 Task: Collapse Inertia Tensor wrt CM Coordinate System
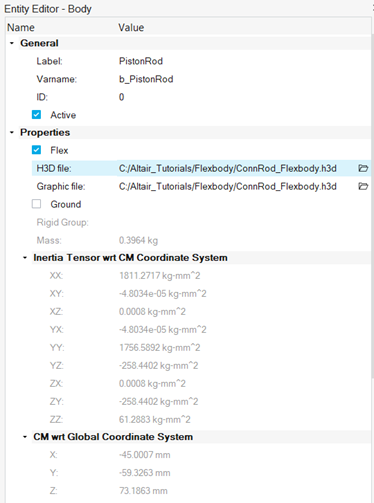click(25, 258)
